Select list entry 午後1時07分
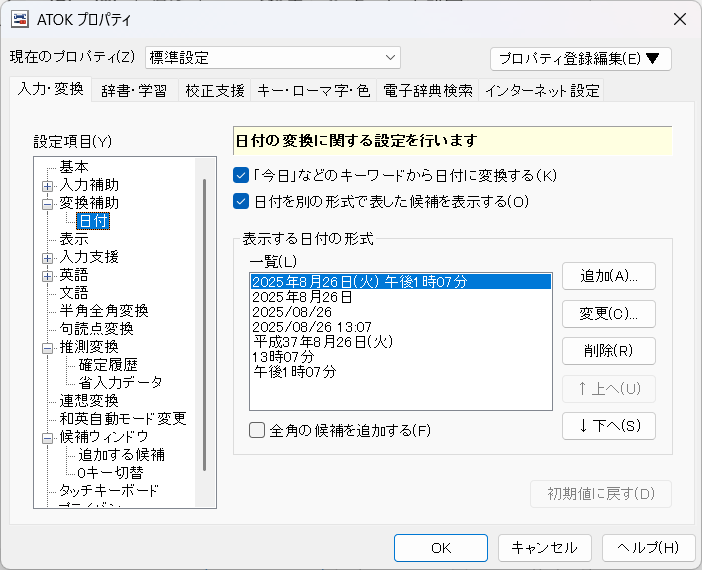702x570 pixels. [x=401, y=372]
